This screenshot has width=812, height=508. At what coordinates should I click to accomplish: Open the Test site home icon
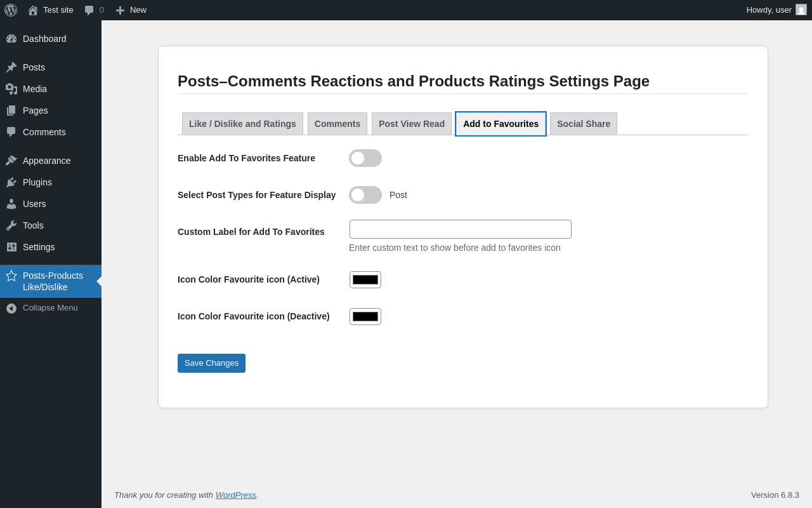click(33, 10)
